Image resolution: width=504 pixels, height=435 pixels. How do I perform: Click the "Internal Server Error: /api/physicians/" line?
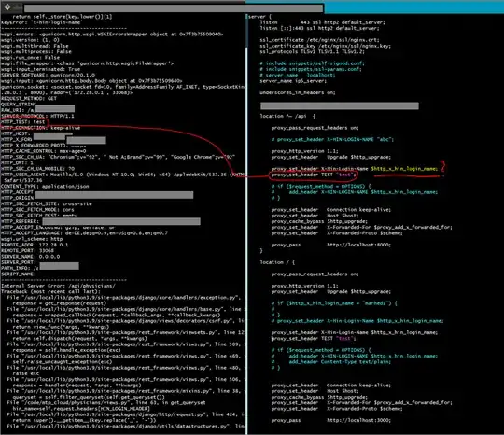[58, 286]
